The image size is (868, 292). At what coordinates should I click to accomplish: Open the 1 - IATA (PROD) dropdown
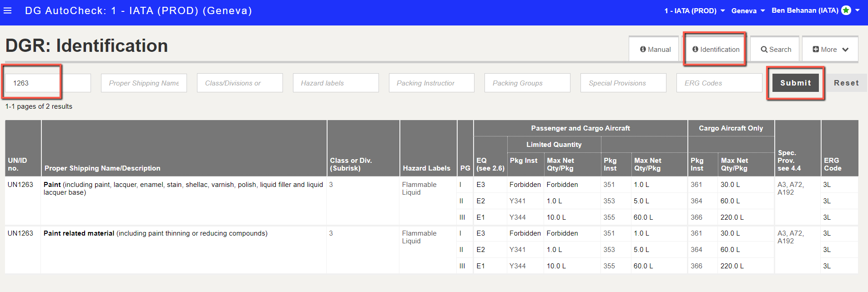(x=694, y=10)
